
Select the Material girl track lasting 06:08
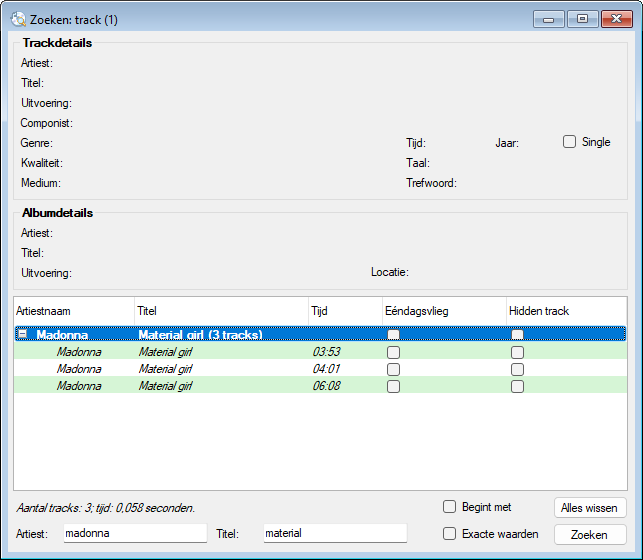coord(321,386)
